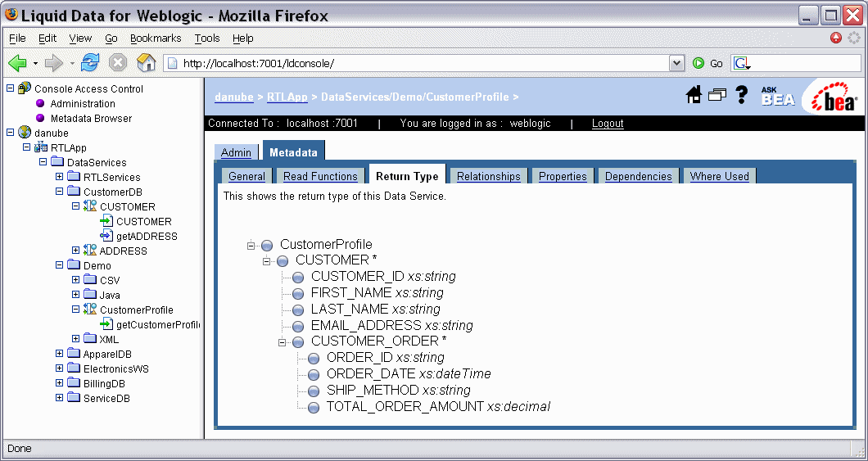Click the green Go button icon
868x461 pixels.
click(x=698, y=63)
